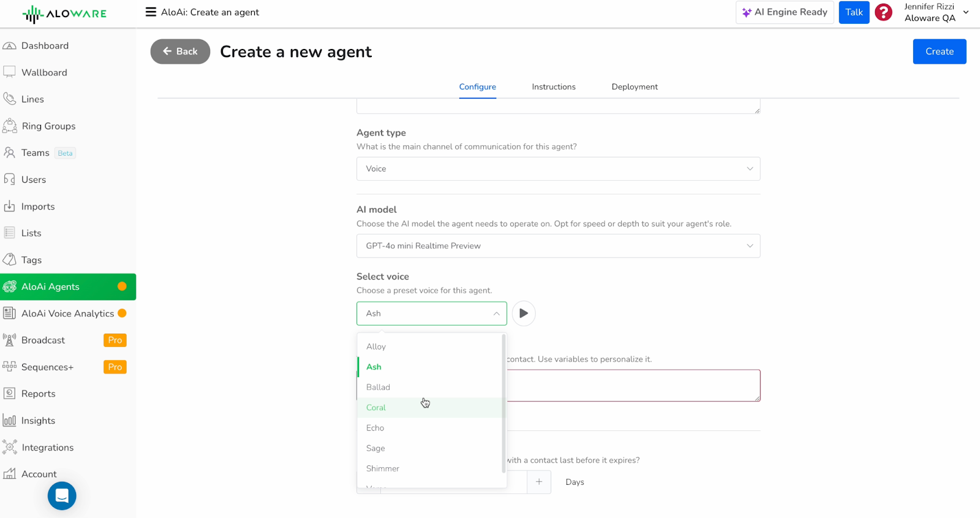Switch to the Instructions tab

(554, 86)
